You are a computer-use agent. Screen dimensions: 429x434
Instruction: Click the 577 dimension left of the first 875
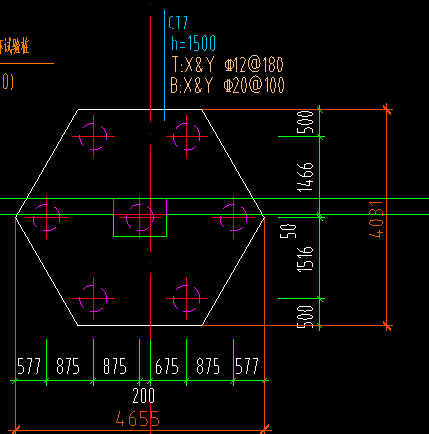coord(29,366)
